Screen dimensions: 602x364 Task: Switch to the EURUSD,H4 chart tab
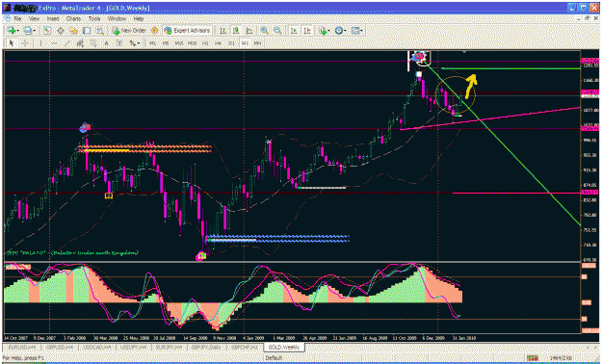coord(21,348)
